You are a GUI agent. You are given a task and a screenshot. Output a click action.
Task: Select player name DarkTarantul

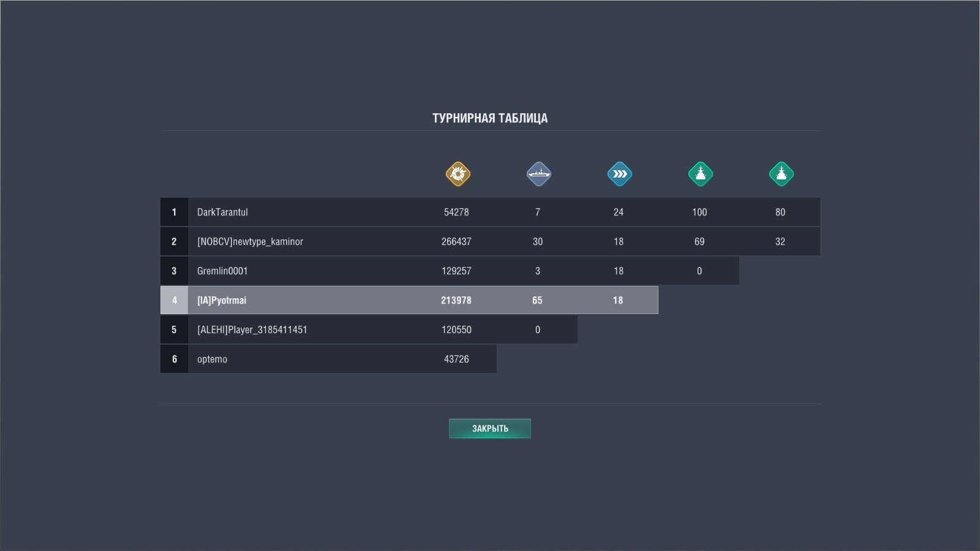tap(222, 212)
